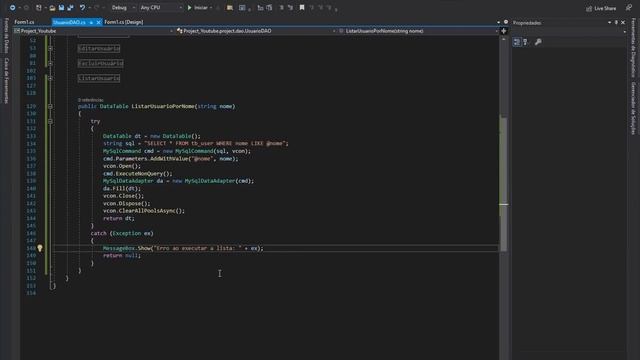Click on the da.Fill(dt); line

(122, 189)
